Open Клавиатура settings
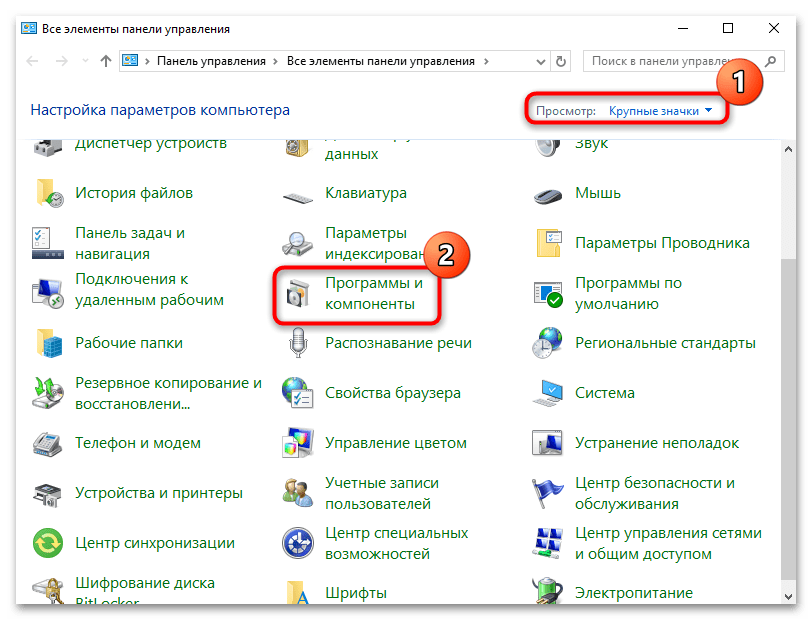The width and height of the screenshot is (812, 620). [365, 192]
